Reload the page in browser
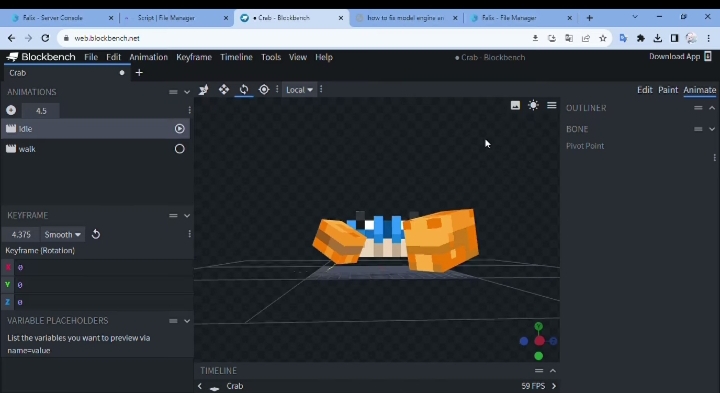This screenshot has width=720, height=393. [45, 38]
